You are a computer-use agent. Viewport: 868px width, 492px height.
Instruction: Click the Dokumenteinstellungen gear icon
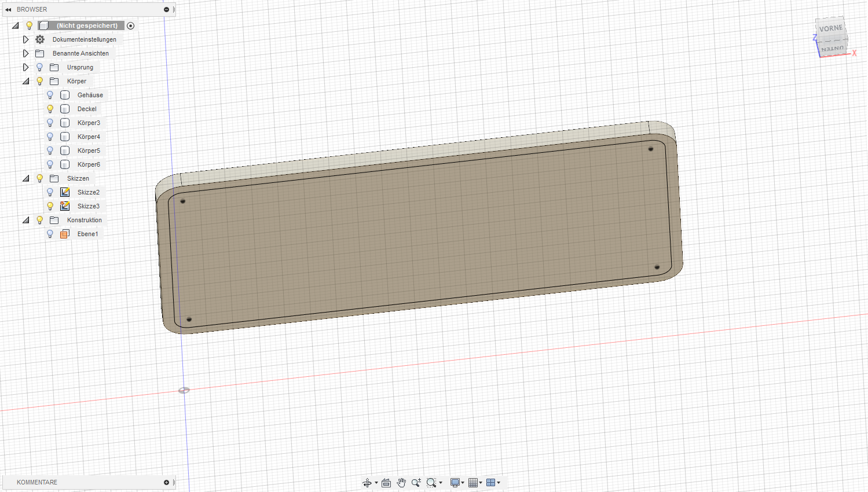(x=40, y=39)
